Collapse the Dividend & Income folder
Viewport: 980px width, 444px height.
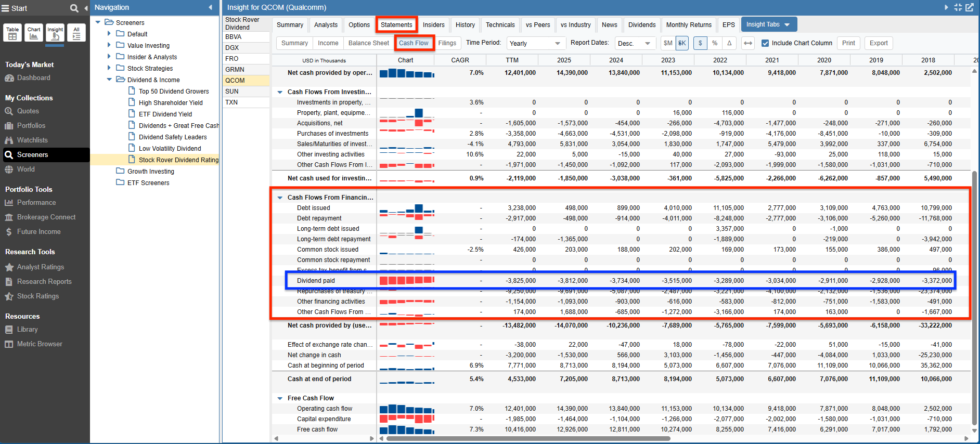(109, 80)
